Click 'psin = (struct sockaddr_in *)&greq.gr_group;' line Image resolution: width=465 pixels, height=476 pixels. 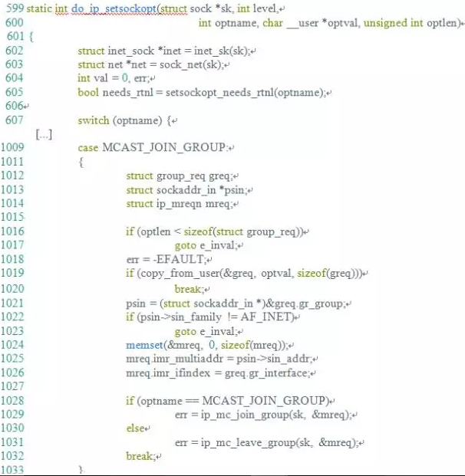pos(236,304)
